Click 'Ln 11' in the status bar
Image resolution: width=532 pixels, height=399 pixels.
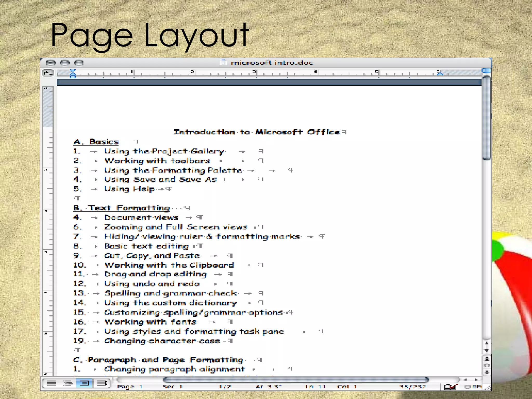315,387
